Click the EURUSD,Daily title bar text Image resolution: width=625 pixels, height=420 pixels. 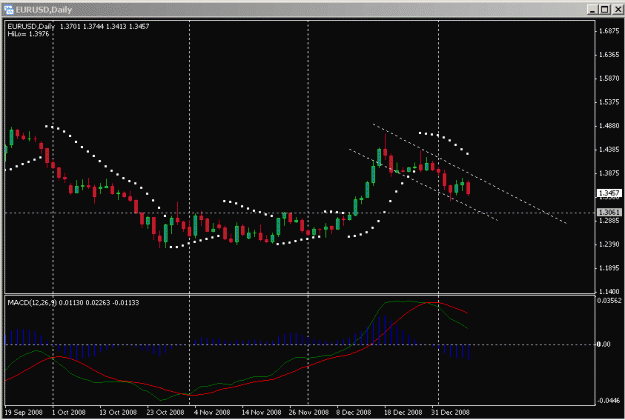(x=44, y=10)
